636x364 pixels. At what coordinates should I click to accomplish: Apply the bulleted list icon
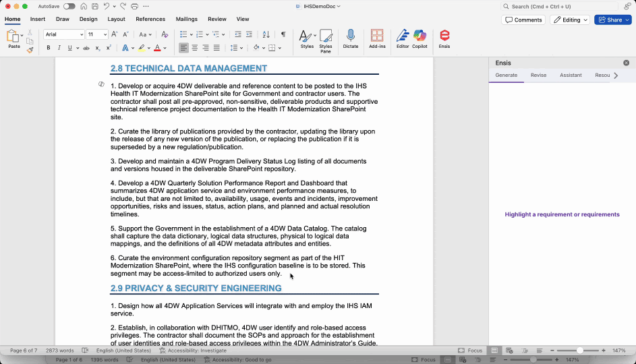click(183, 34)
